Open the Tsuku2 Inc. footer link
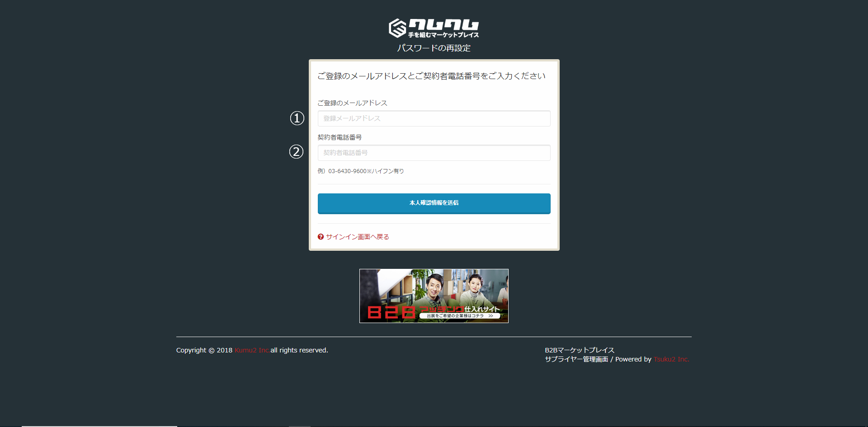868x427 pixels. point(671,359)
